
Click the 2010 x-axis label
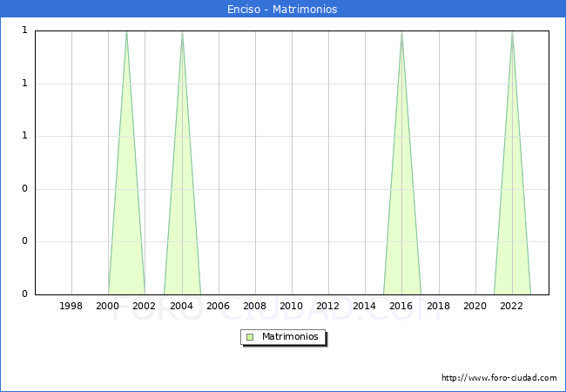(291, 306)
